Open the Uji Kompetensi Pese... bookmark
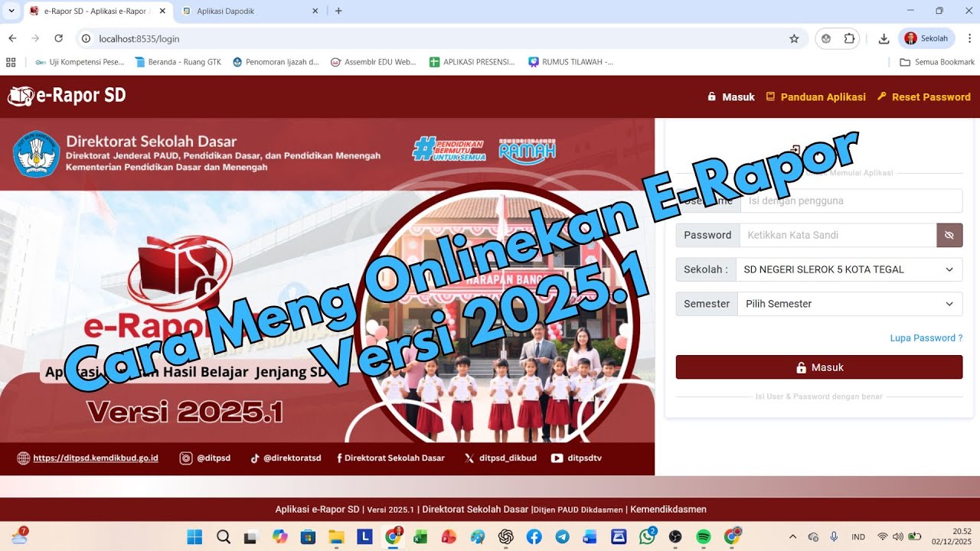Viewport: 980px width, 551px height. pos(80,62)
